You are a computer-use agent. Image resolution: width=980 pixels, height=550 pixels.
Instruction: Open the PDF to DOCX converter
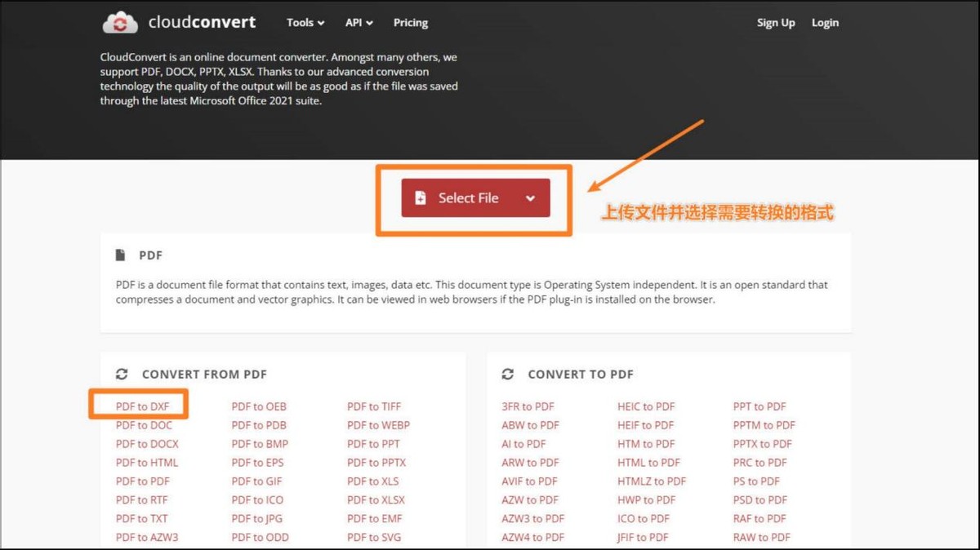[147, 443]
